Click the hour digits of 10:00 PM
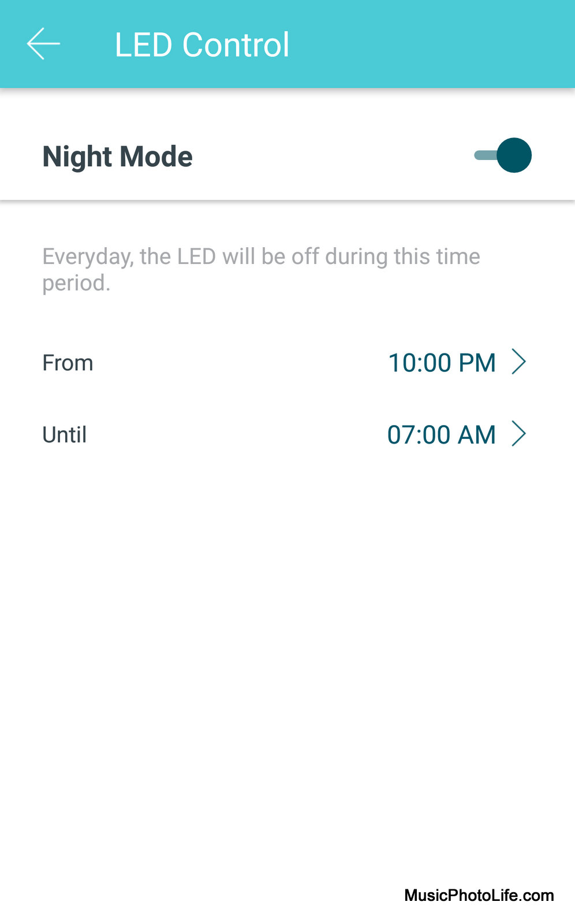This screenshot has height=924, width=575. [401, 363]
